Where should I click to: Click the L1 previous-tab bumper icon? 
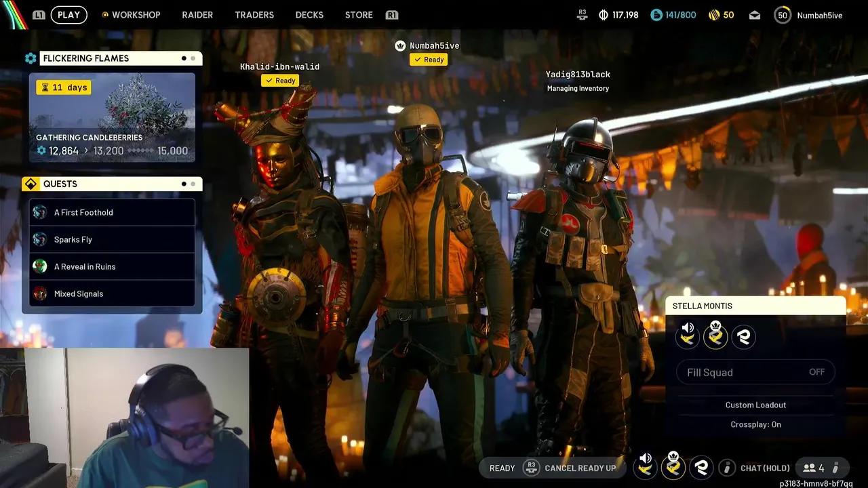click(x=39, y=15)
